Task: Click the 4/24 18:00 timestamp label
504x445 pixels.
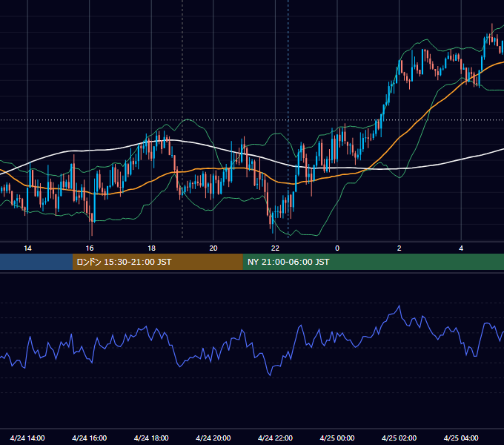Action: 151,438
